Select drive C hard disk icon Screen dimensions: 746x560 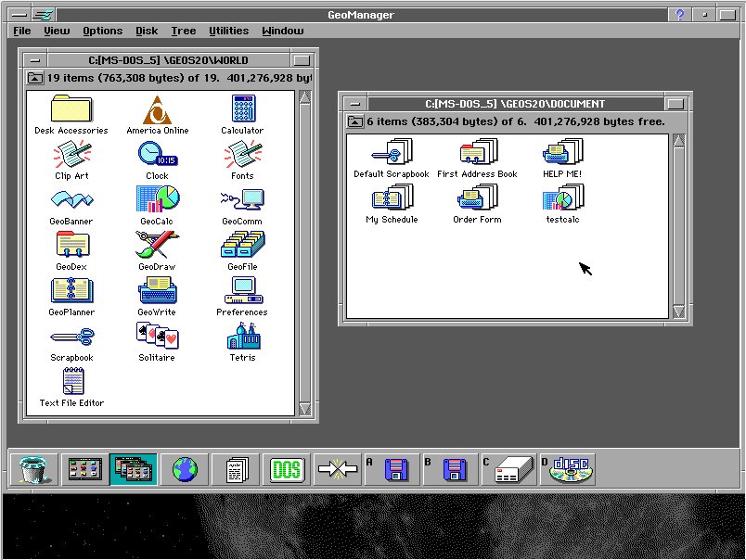pos(509,470)
